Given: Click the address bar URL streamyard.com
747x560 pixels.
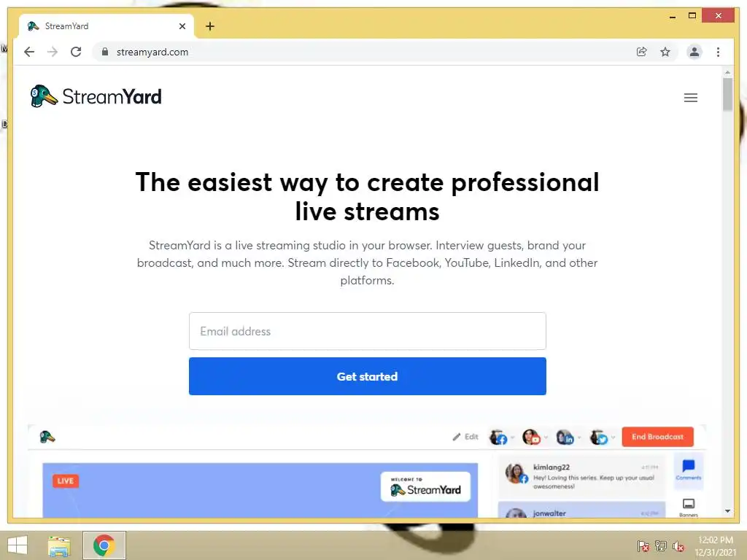Looking at the screenshot, I should (x=152, y=52).
